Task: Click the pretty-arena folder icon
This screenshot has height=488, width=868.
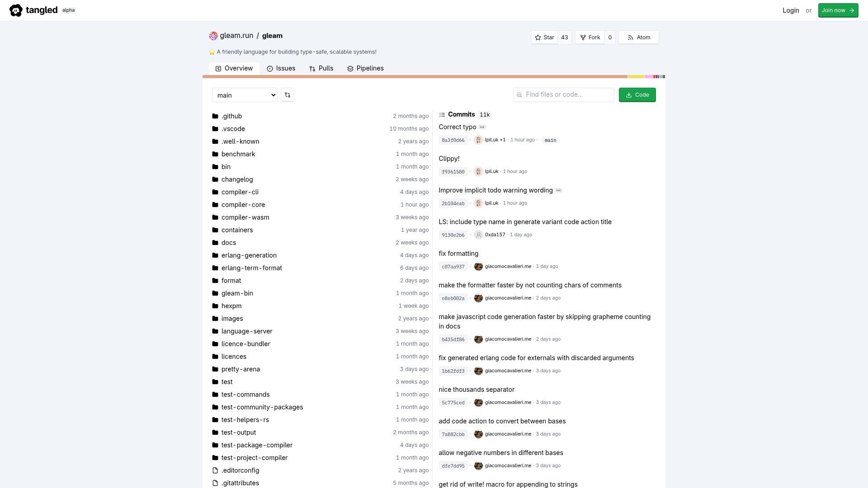Action: [x=215, y=369]
